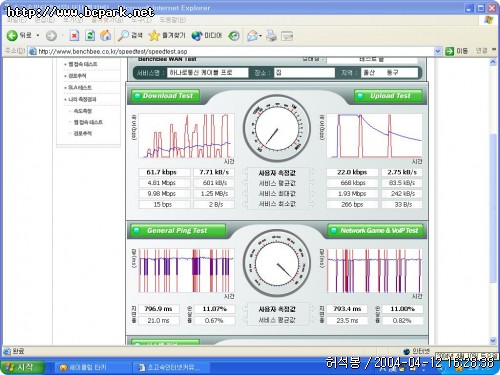Open the Back button history dropdown arrow

[x=38, y=35]
